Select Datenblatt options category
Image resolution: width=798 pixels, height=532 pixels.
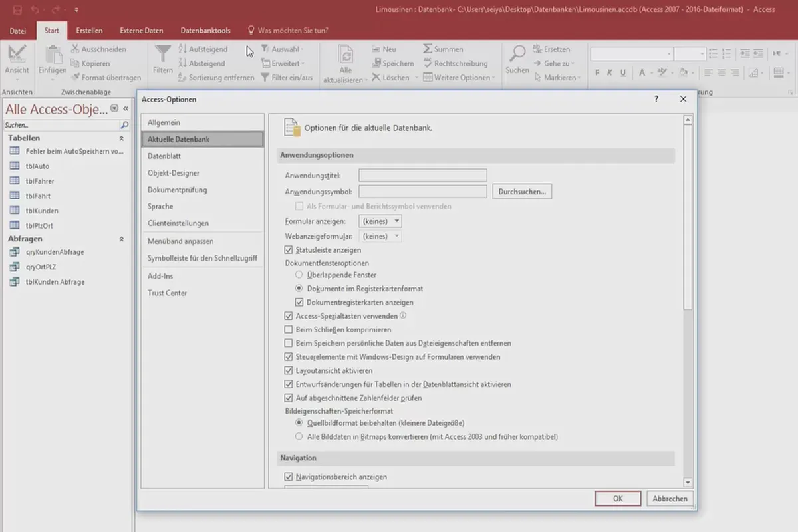202,156
